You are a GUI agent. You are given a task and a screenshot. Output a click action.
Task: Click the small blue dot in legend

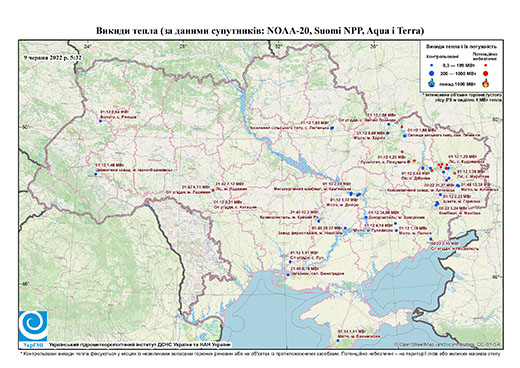coord(432,66)
